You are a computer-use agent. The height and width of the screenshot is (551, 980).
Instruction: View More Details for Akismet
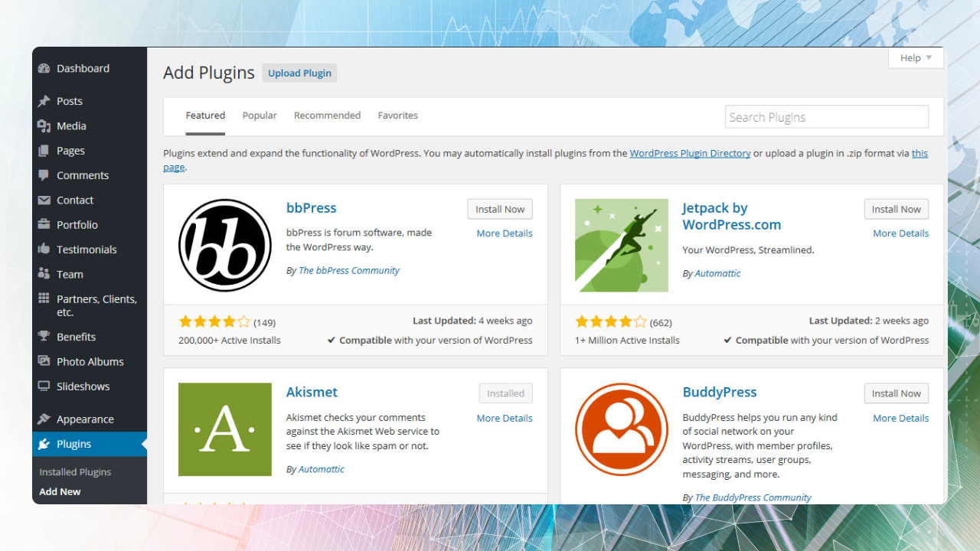[x=505, y=418]
